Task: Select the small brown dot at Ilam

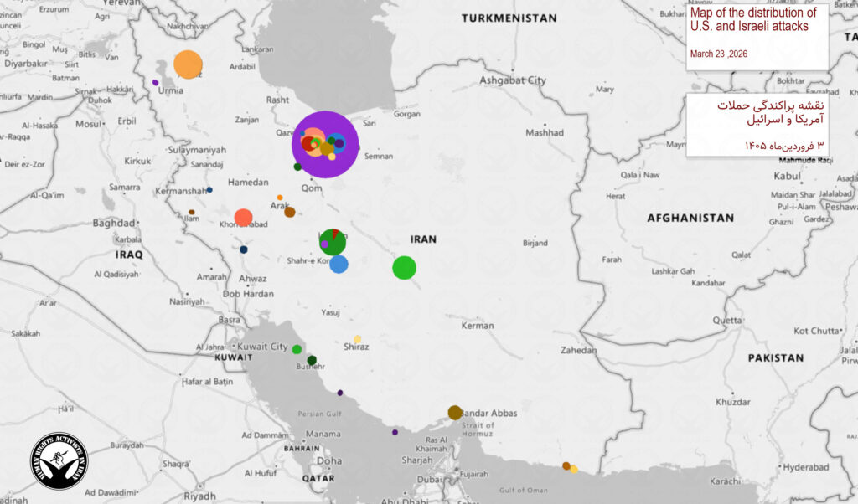Action: (x=191, y=213)
